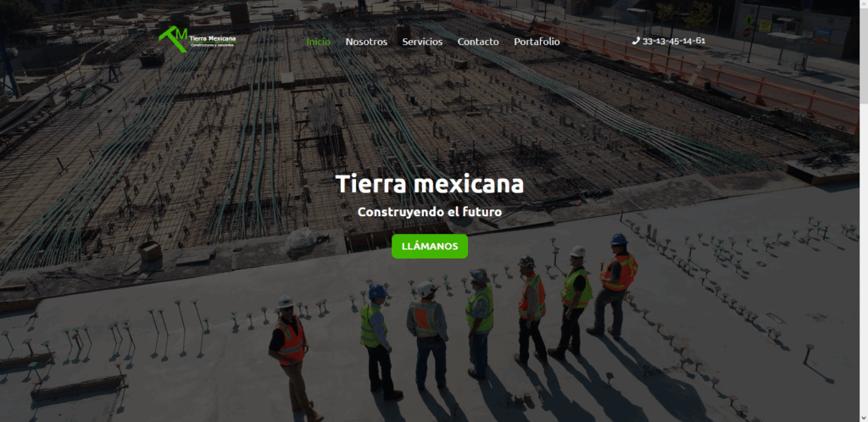Click the phone handset icon

pyautogui.click(x=636, y=41)
